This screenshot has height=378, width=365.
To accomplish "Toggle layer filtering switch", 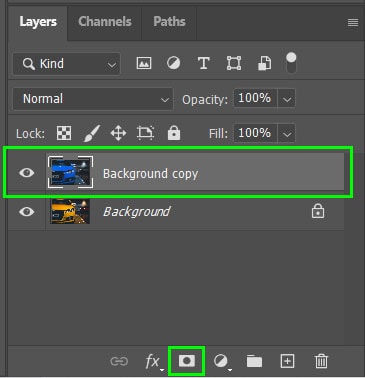I will (x=291, y=63).
